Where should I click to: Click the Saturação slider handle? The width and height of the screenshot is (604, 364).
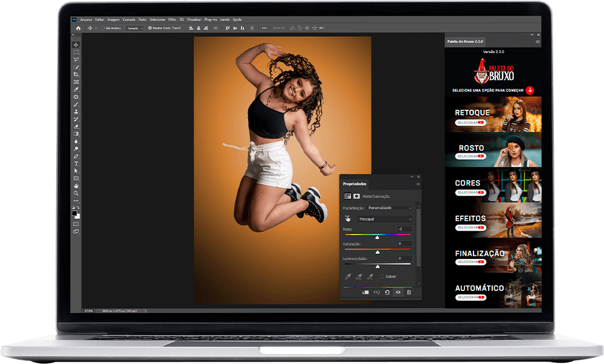pyautogui.click(x=377, y=251)
